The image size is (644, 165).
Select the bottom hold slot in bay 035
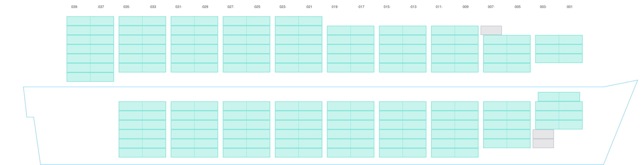pos(131,153)
